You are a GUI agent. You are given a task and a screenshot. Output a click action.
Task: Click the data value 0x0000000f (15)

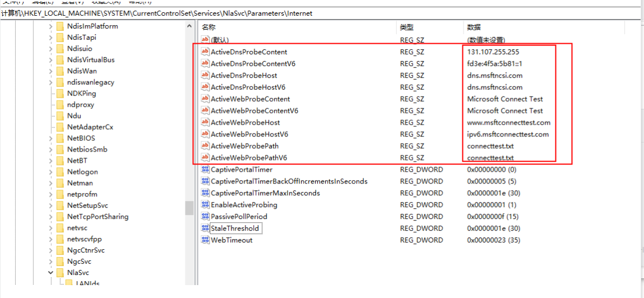493,217
